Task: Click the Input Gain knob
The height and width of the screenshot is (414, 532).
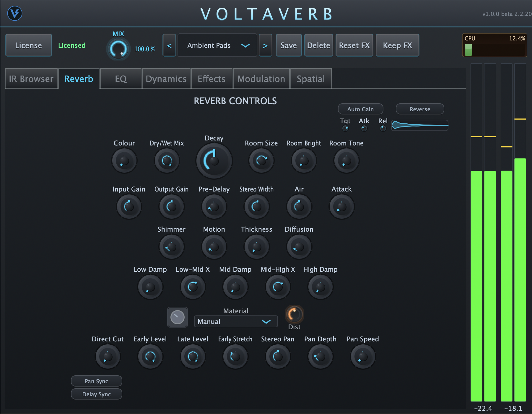Action: (x=129, y=207)
